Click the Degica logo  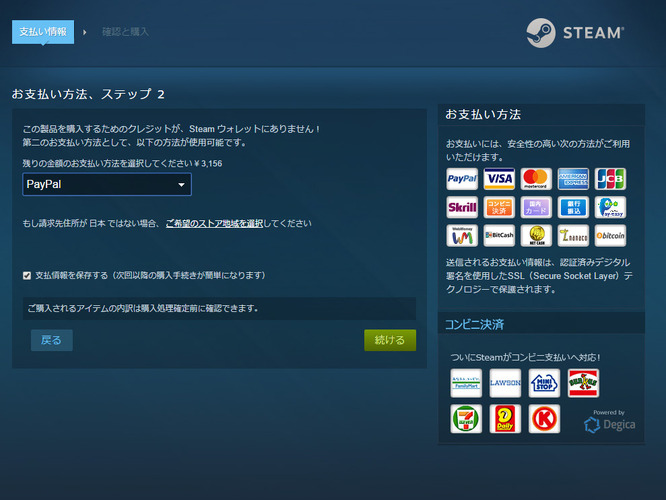point(610,424)
